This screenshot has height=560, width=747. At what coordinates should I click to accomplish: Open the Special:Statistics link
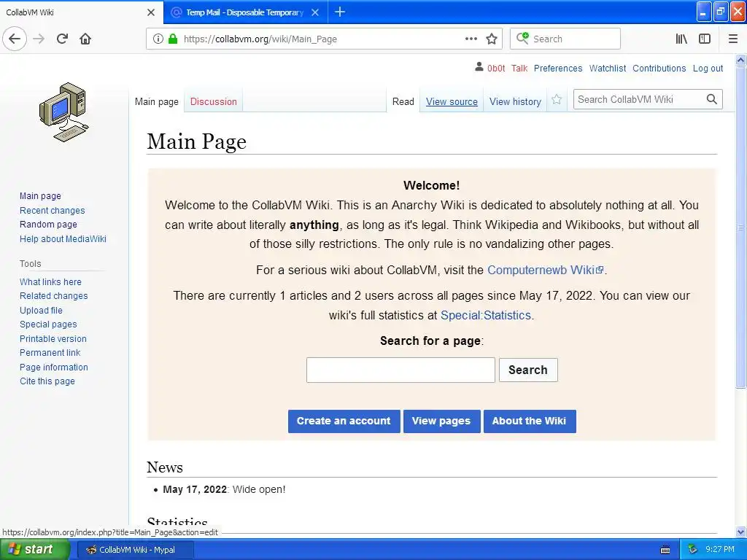[x=485, y=315]
